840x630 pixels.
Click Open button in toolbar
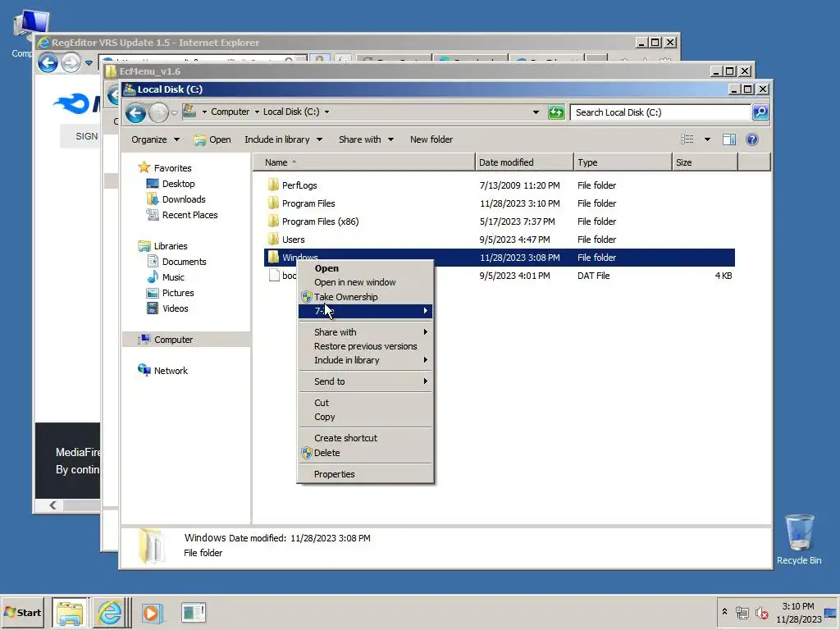pos(212,139)
